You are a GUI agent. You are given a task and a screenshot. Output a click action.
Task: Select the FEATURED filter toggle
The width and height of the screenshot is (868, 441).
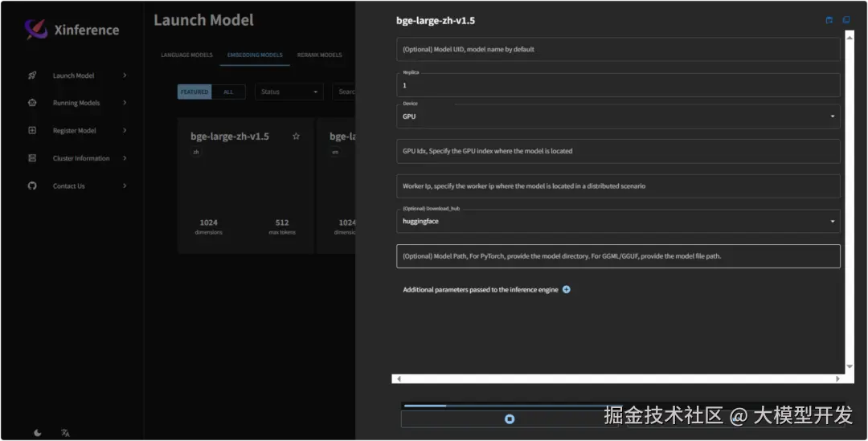(x=194, y=92)
